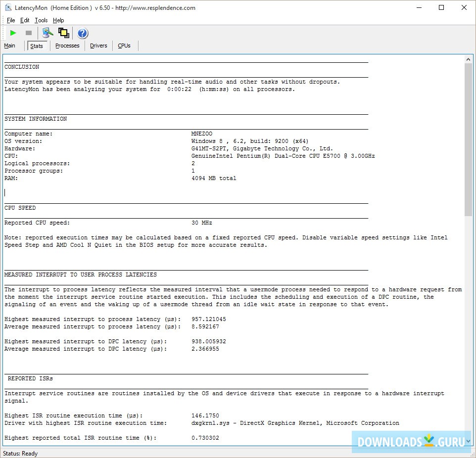The image size is (476, 458).
Task: Open the Edit menu
Action: 25,20
